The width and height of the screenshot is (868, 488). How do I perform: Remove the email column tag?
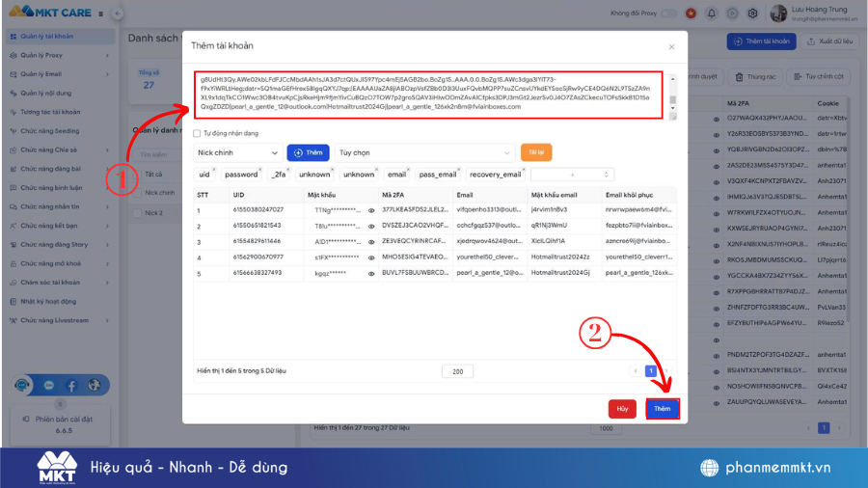(x=409, y=170)
